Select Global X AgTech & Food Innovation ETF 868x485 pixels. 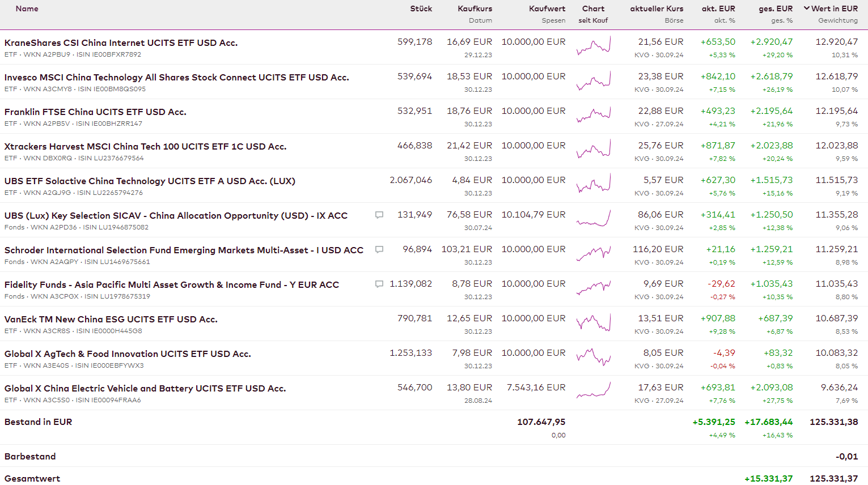(x=128, y=354)
